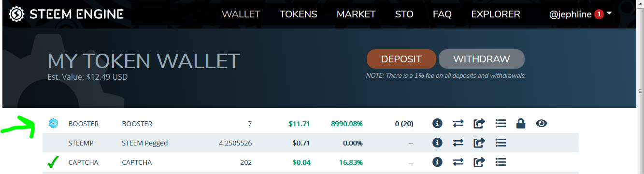Open CAPTCHA history list icon
Screen dimensions: 644x174
tap(501, 162)
